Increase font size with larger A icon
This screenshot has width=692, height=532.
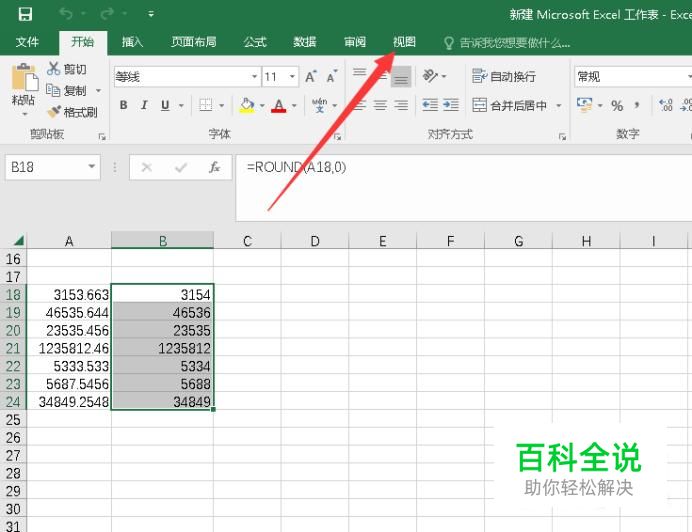click(311, 77)
